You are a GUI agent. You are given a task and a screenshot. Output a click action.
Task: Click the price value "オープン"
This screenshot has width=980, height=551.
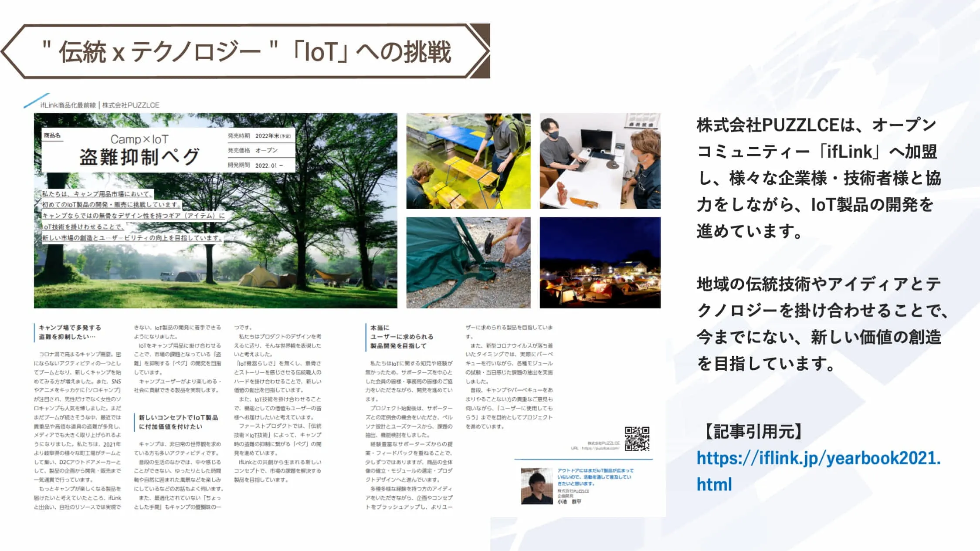266,150
